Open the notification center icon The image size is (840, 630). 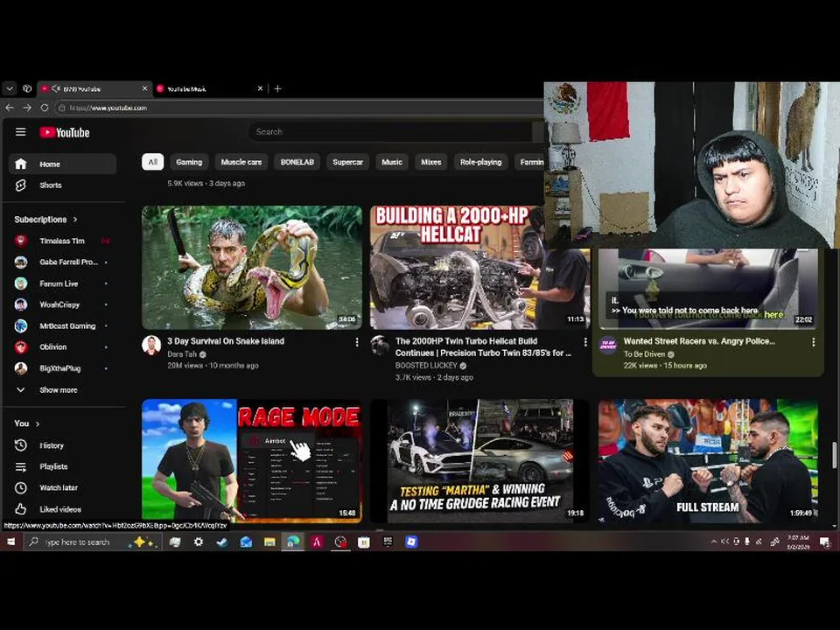tap(825, 542)
